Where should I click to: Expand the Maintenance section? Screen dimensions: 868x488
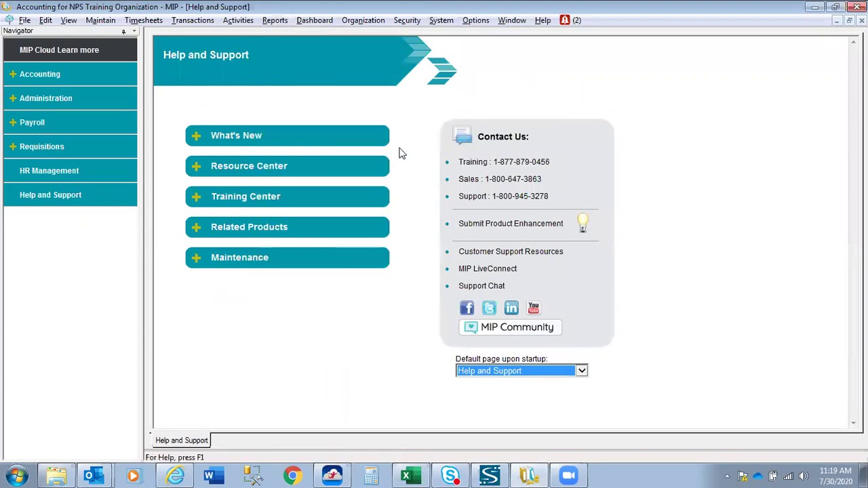[288, 258]
